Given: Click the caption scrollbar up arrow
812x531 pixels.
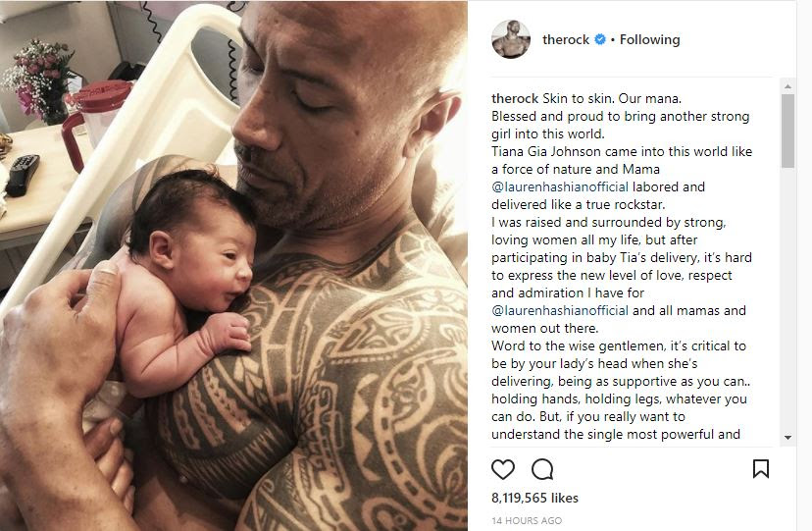Looking at the screenshot, I should click(x=787, y=86).
